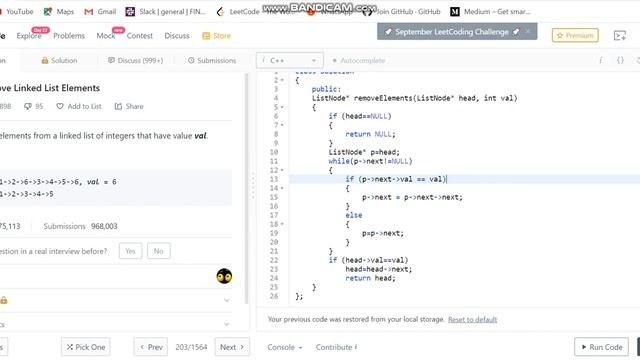Open the Join GitHub bookmark
The width and height of the screenshot is (640, 360).
402,12
